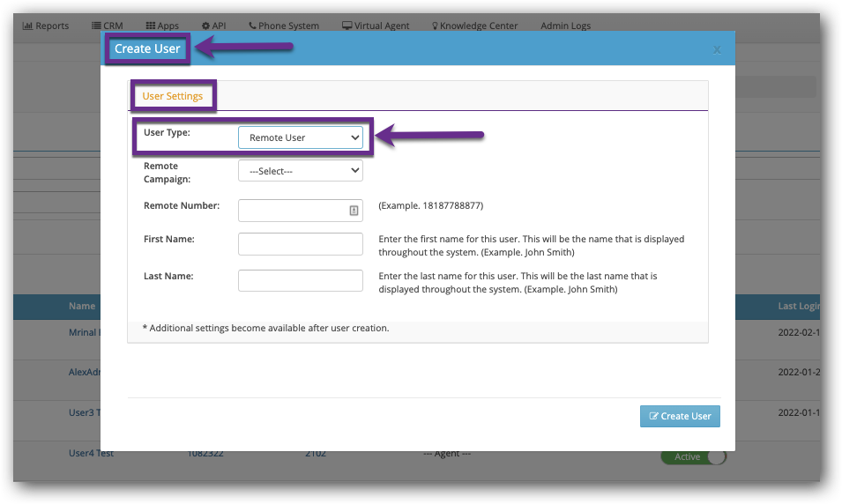This screenshot has height=504, width=842.
Task: Focus the First Name text box
Action: 300,244
